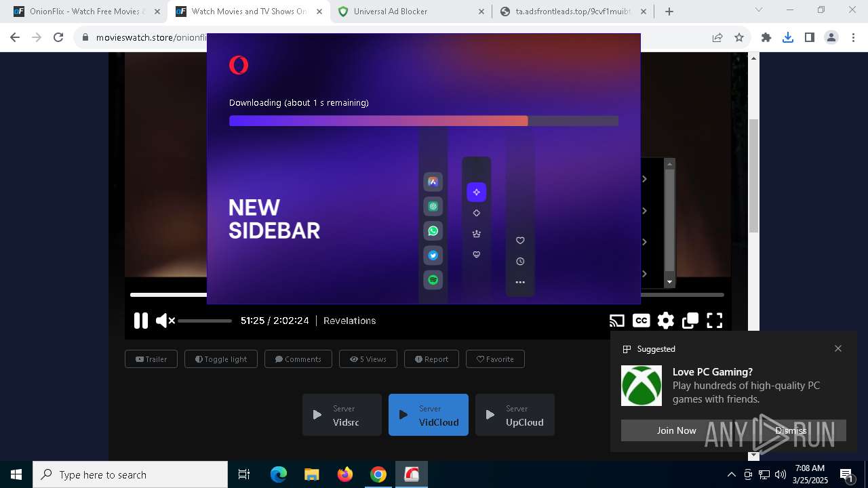Open Chrome downloads icon

787,38
